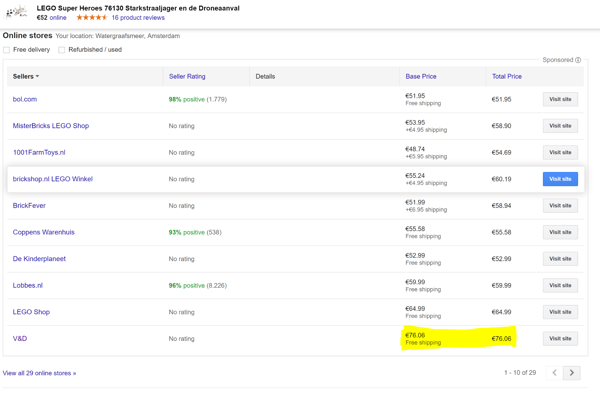The width and height of the screenshot is (600, 401).
Task: Open the 16 product reviews link
Action: click(138, 18)
